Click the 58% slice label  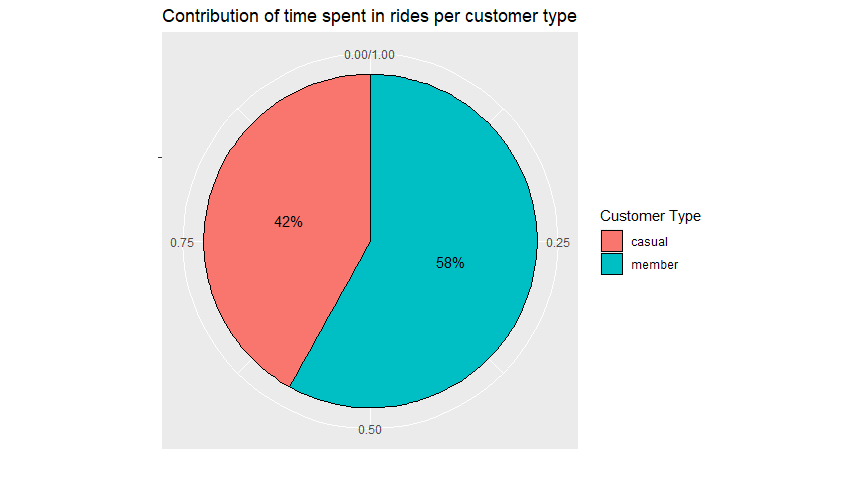pyautogui.click(x=450, y=263)
